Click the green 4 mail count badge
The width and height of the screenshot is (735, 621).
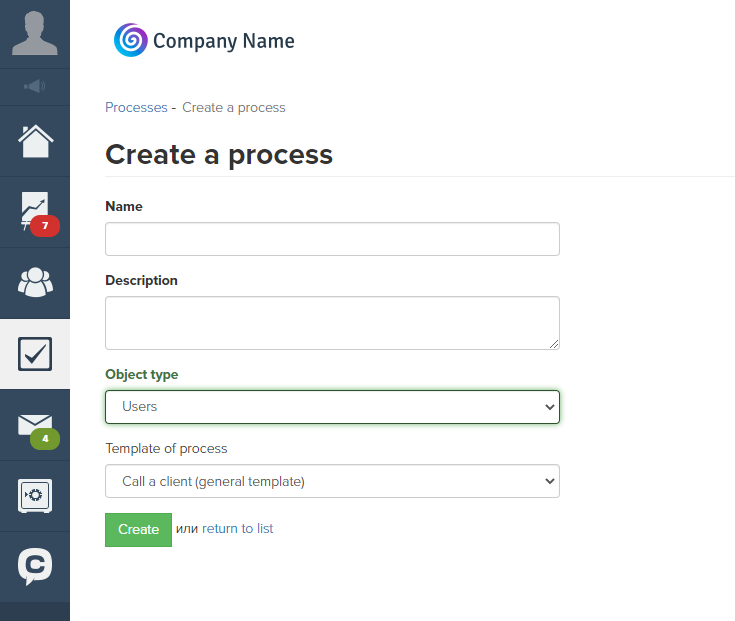[45, 439]
